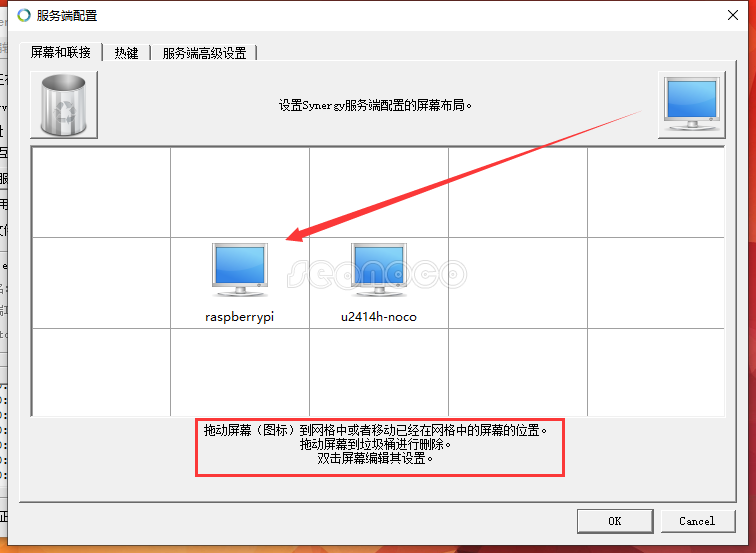Click the u2414h-noco screen name label

click(378, 316)
